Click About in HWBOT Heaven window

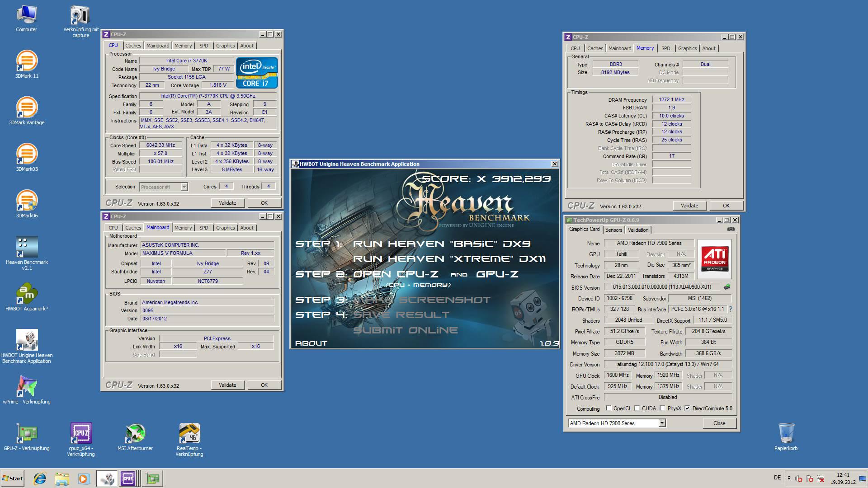pos(311,343)
